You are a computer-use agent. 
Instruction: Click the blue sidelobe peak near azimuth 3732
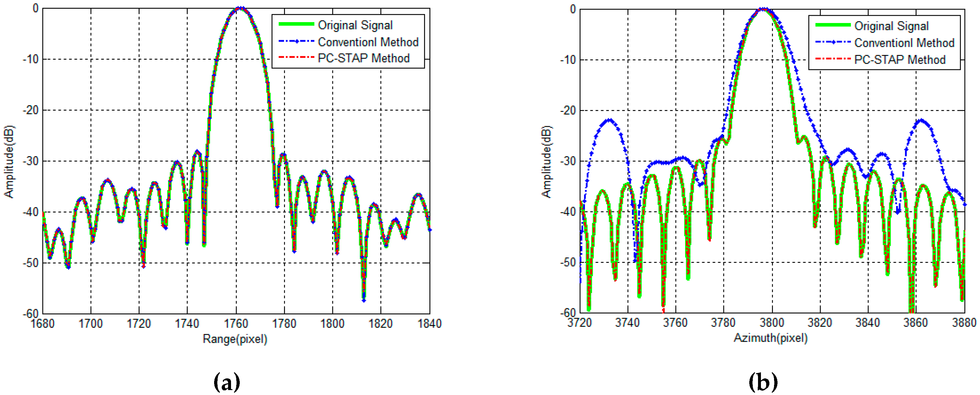(609, 120)
